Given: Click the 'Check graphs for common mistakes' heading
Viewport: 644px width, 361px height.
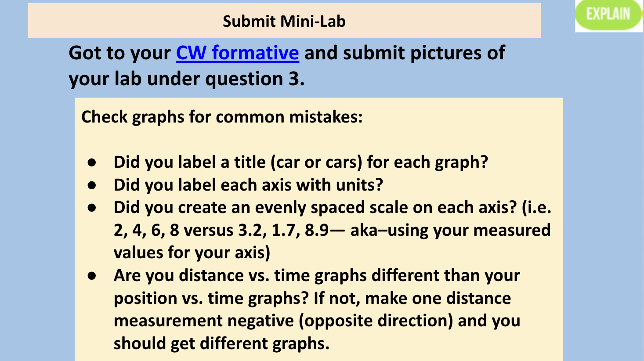Looking at the screenshot, I should point(222,117).
